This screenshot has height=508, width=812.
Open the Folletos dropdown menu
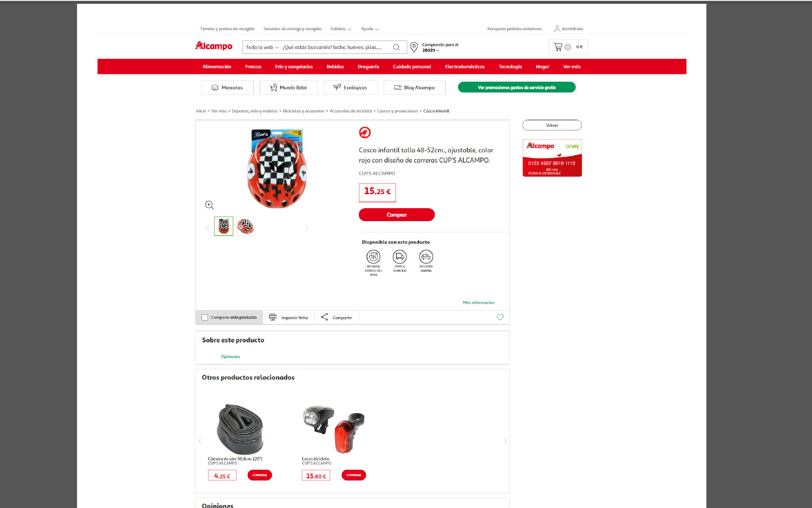[341, 29]
